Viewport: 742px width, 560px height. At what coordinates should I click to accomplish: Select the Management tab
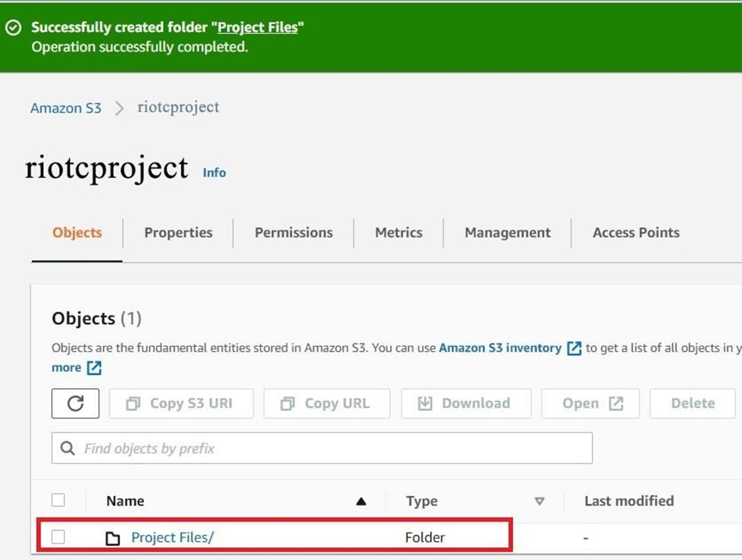(x=508, y=233)
